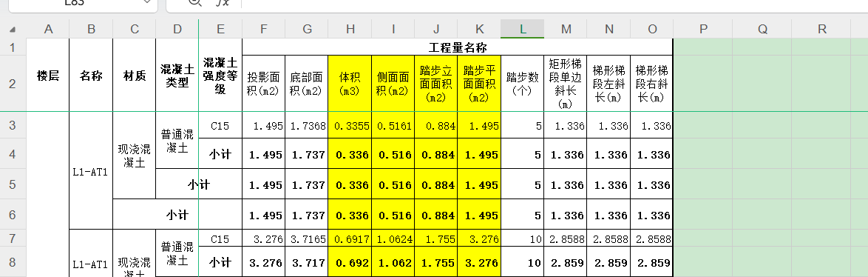Image resolution: width=868 pixels, height=277 pixels.
Task: Click the 矩形梯段单边斜长(m) header cell
Action: click(566, 83)
